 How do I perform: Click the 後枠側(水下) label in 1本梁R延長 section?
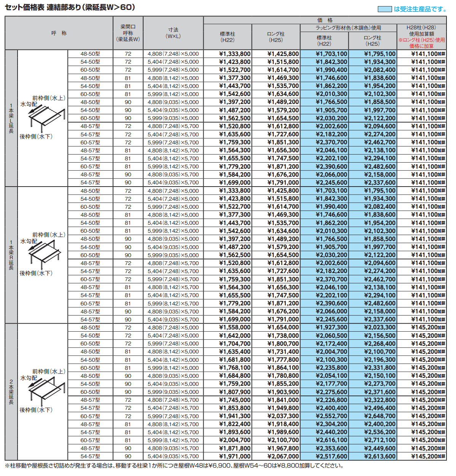tap(36, 273)
